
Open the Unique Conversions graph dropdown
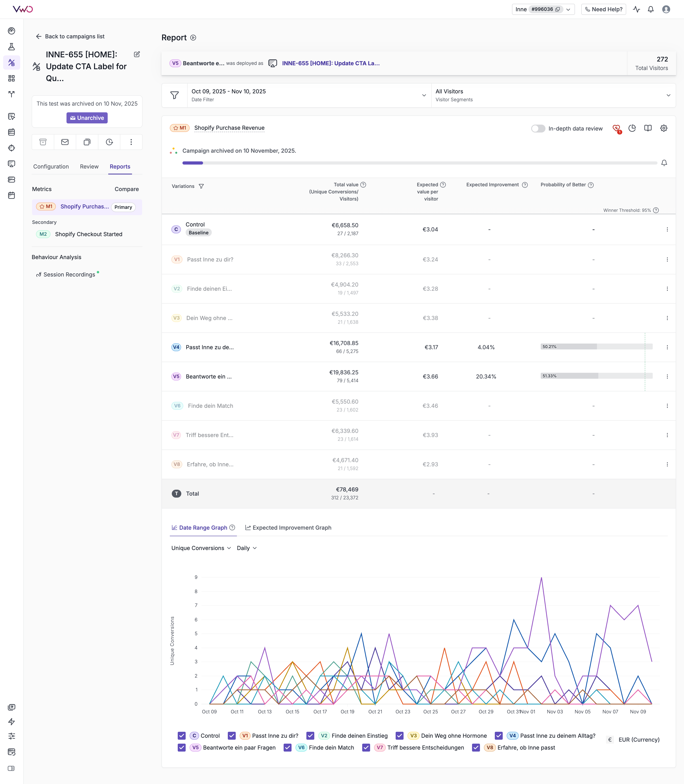pos(201,548)
